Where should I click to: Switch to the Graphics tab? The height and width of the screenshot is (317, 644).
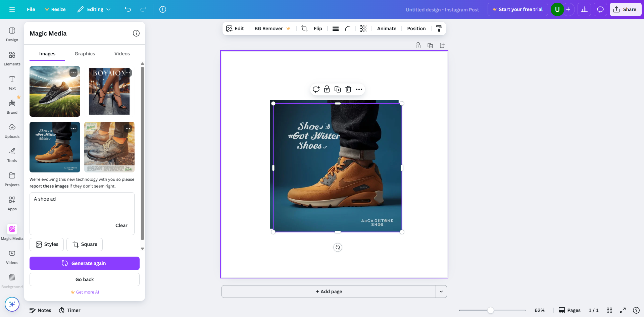coord(85,54)
